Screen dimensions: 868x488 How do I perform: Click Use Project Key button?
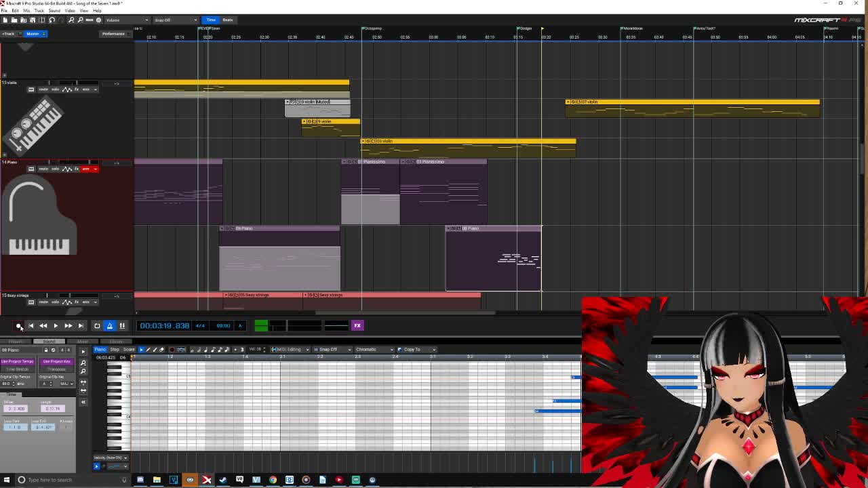[56, 362]
